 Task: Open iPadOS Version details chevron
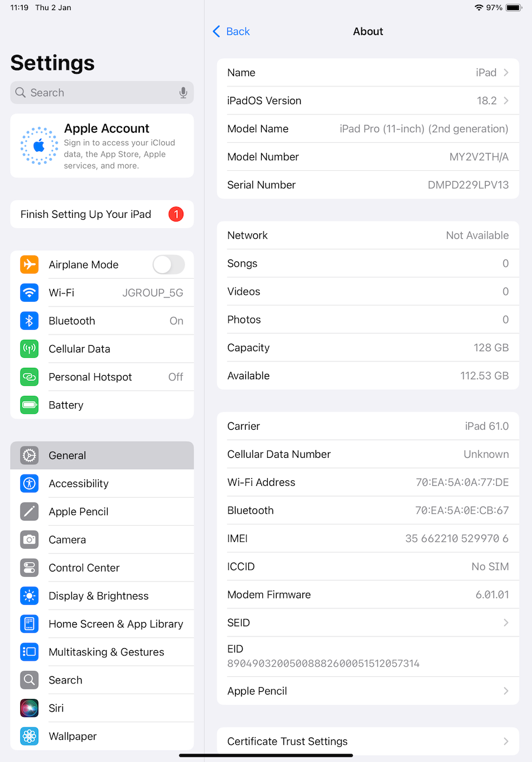tap(506, 101)
